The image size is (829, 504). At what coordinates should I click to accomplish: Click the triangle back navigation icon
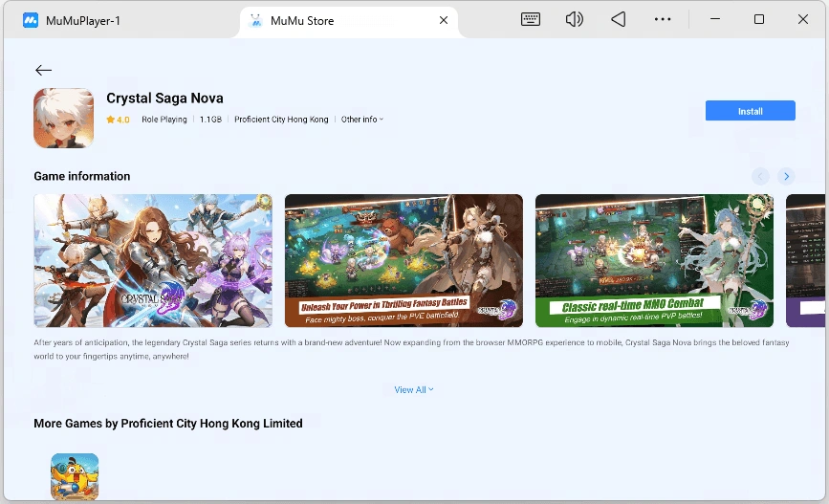tap(618, 19)
